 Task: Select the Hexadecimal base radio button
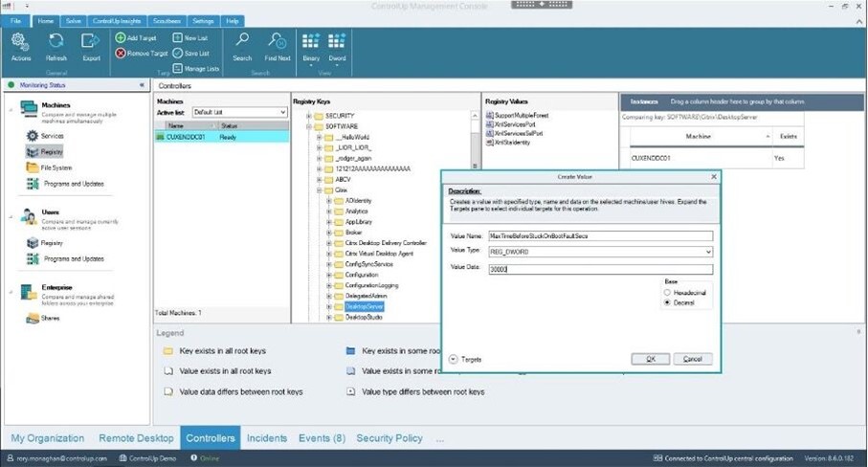(667, 292)
